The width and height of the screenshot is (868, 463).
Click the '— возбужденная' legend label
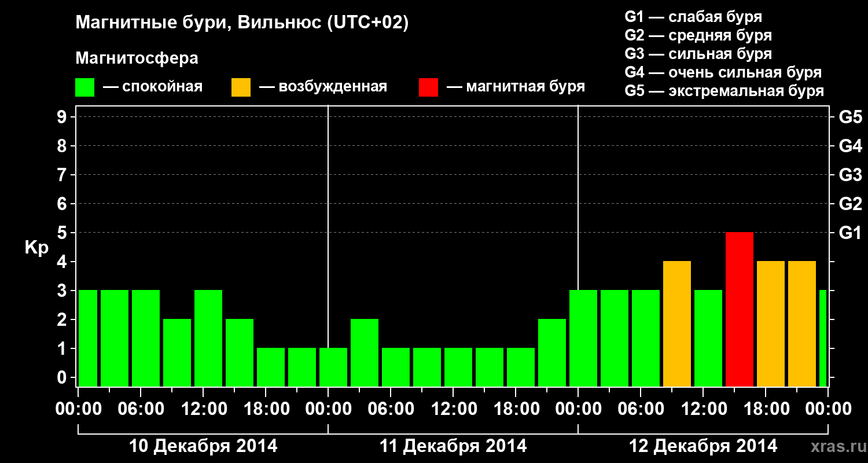tap(323, 87)
